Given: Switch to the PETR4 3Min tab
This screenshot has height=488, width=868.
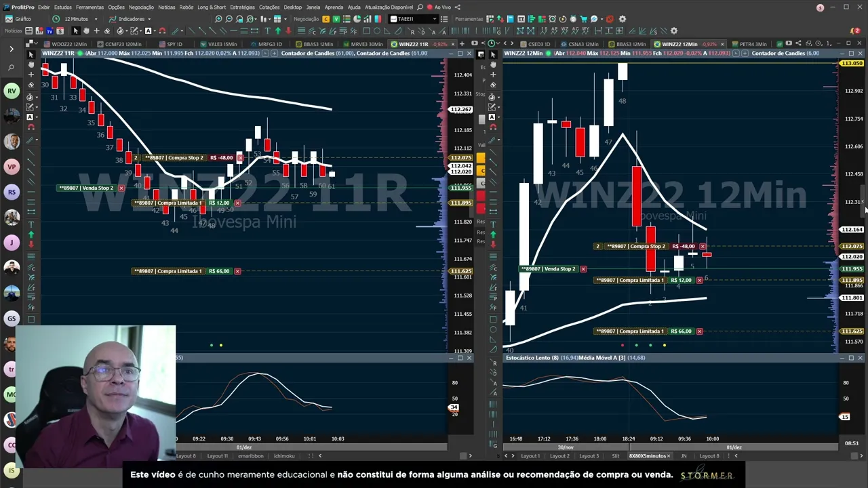Looking at the screenshot, I should click(x=747, y=44).
